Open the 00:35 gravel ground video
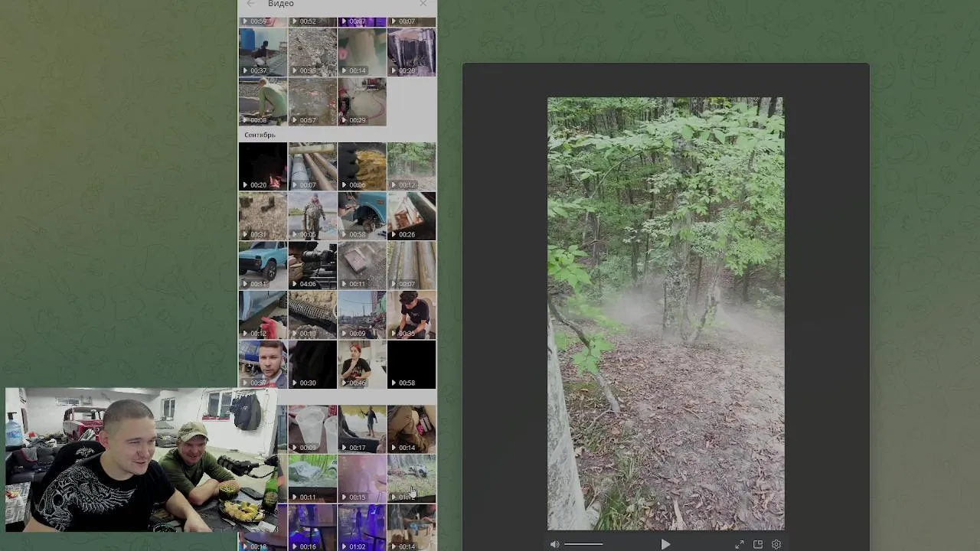This screenshot has width=980, height=551. (312, 52)
